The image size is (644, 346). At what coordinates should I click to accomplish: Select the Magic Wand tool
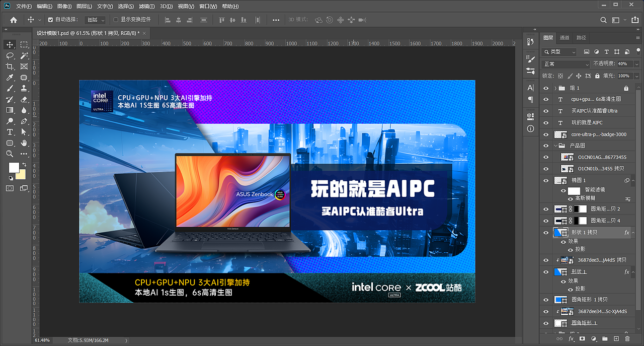(24, 56)
